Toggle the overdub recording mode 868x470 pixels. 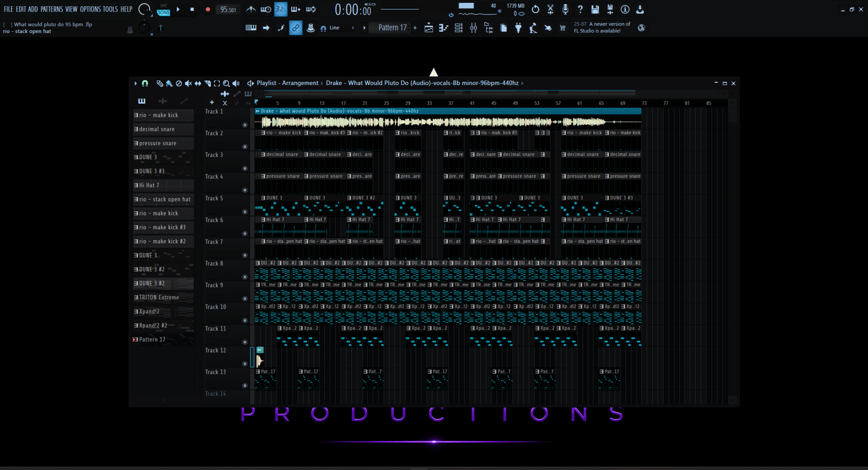point(296,9)
